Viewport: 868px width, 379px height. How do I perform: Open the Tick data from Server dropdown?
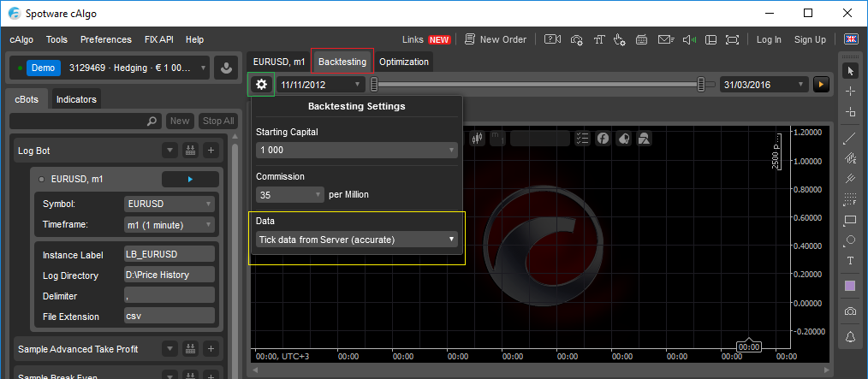tap(357, 240)
